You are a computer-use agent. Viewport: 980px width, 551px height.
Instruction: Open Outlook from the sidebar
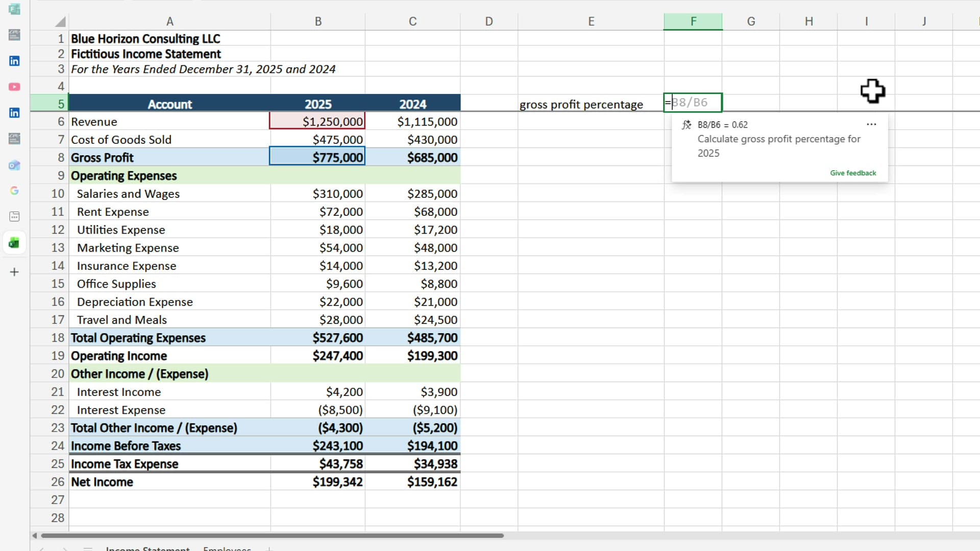(14, 165)
